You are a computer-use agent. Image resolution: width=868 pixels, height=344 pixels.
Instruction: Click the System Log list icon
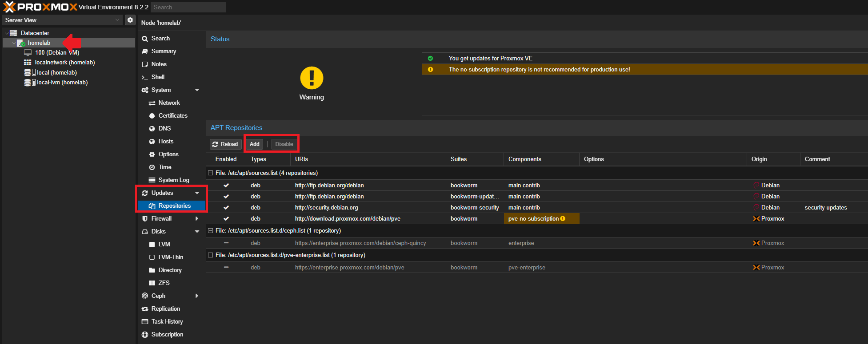pyautogui.click(x=152, y=180)
